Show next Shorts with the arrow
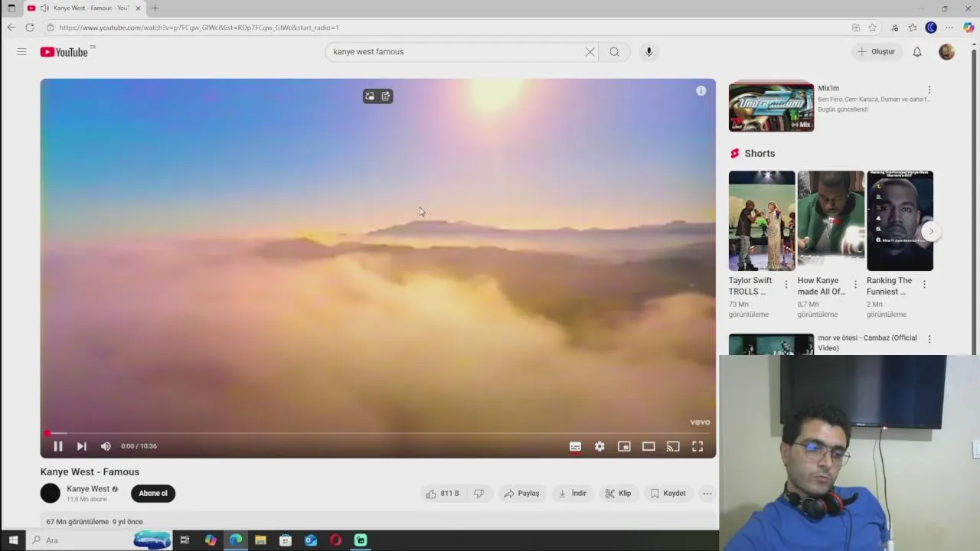Image resolution: width=980 pixels, height=551 pixels. (x=931, y=231)
